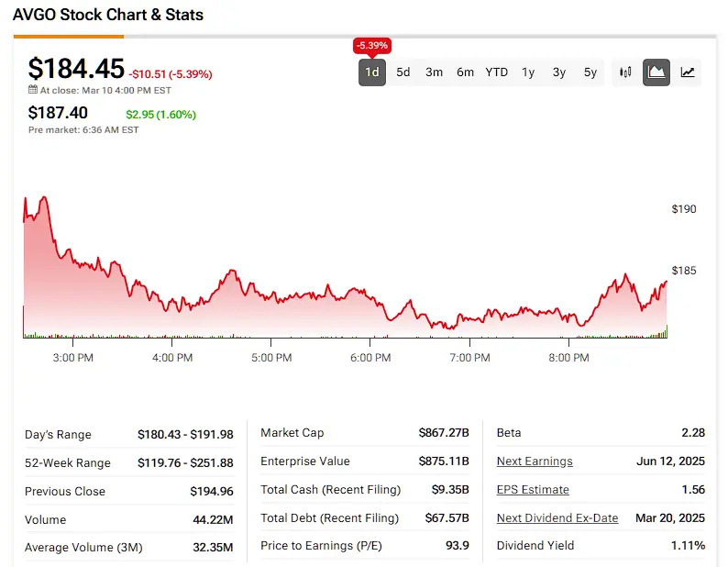Viewport: 728px width, 567px height.
Task: Switch to line chart view icon
Action: tap(687, 72)
